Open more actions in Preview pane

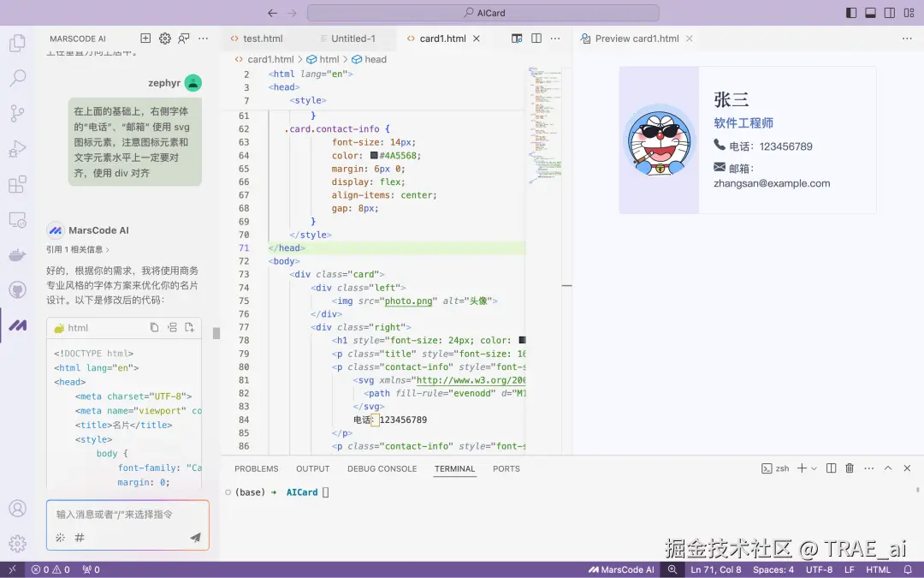click(907, 39)
